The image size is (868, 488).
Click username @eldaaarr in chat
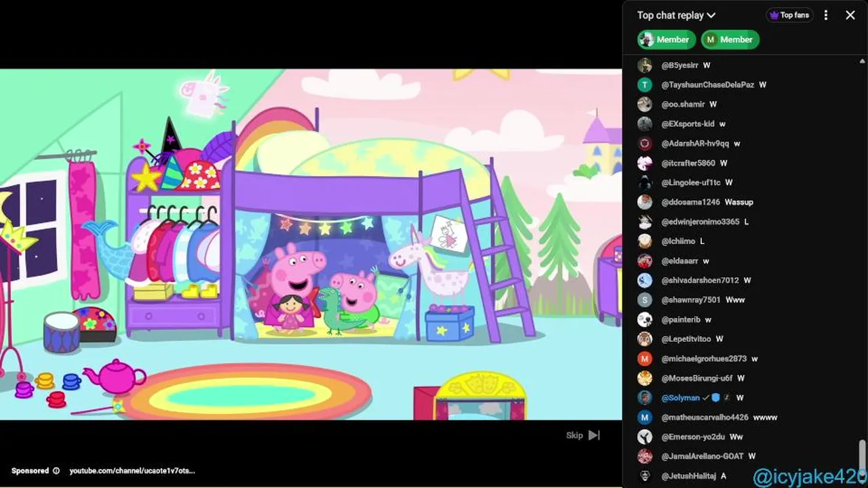[x=679, y=261]
